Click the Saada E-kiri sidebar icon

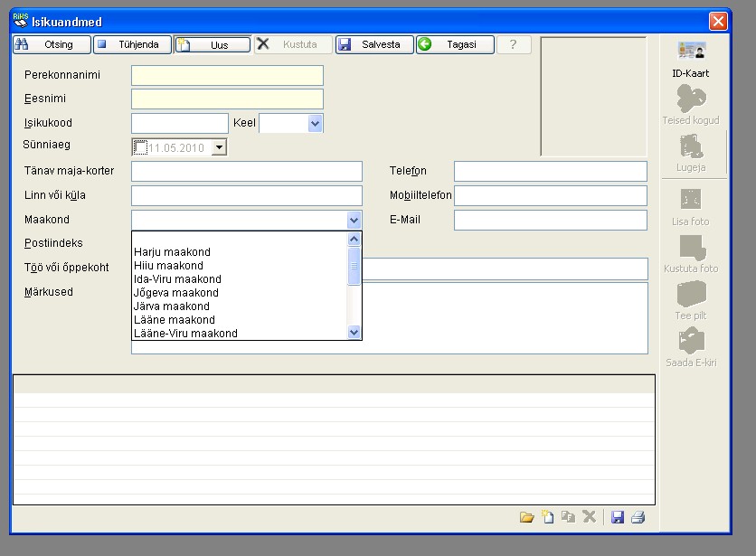pyautogui.click(x=691, y=341)
